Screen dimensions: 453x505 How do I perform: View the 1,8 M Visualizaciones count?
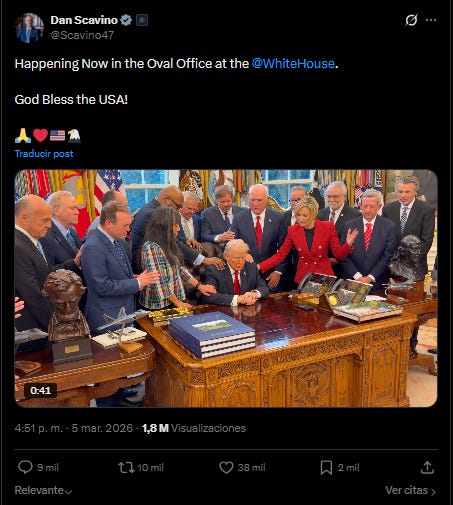194,428
